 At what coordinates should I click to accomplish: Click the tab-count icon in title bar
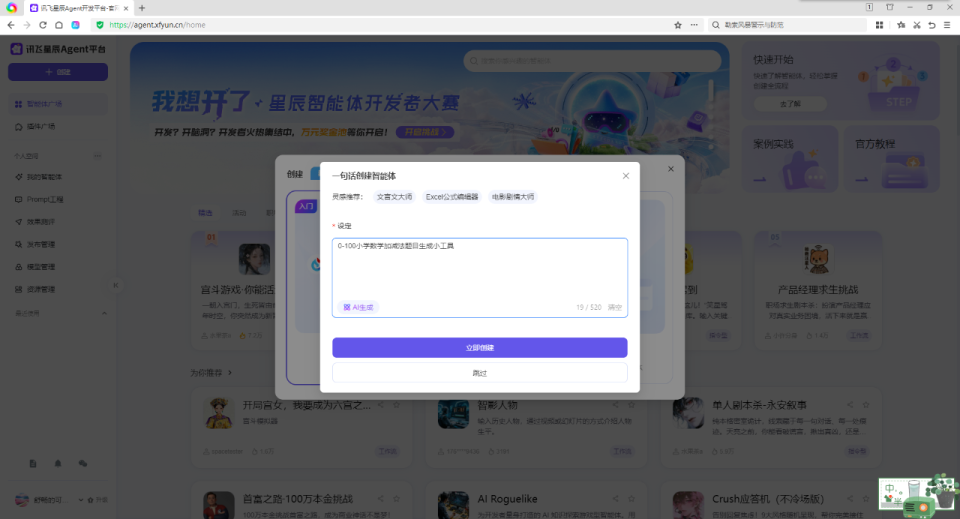coord(869,7)
